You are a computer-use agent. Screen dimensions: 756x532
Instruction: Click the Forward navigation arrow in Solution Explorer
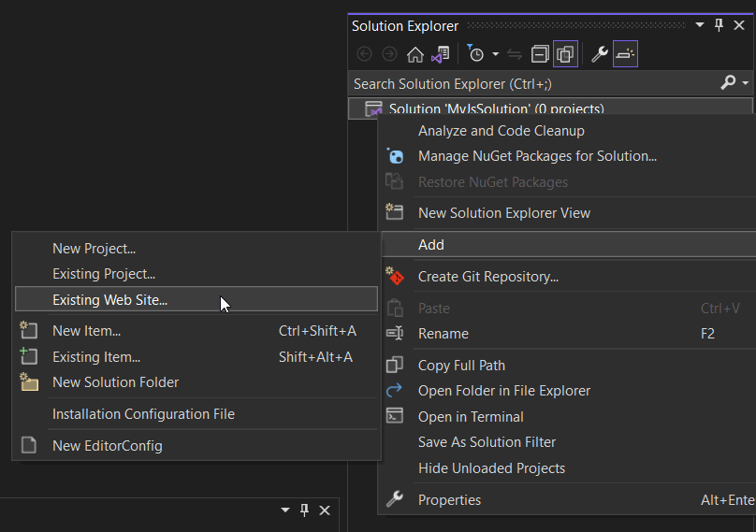point(389,54)
